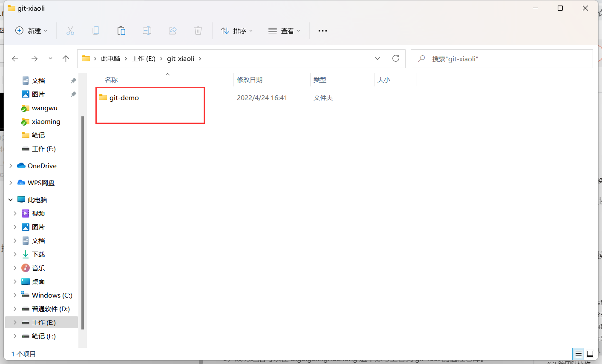Viewport: 602px width, 364px height.
Task: Minimize the git-xiaoli window
Action: 536,8
